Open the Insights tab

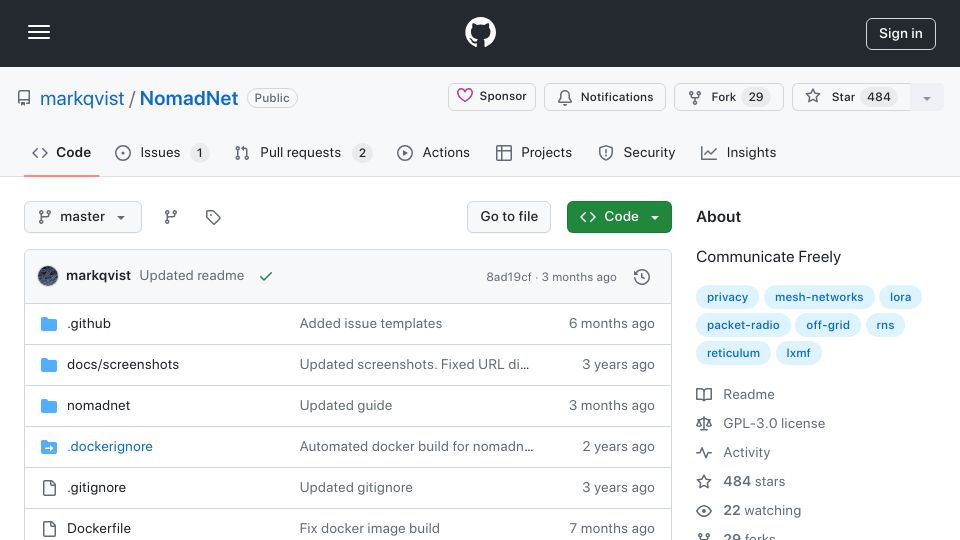tap(738, 152)
